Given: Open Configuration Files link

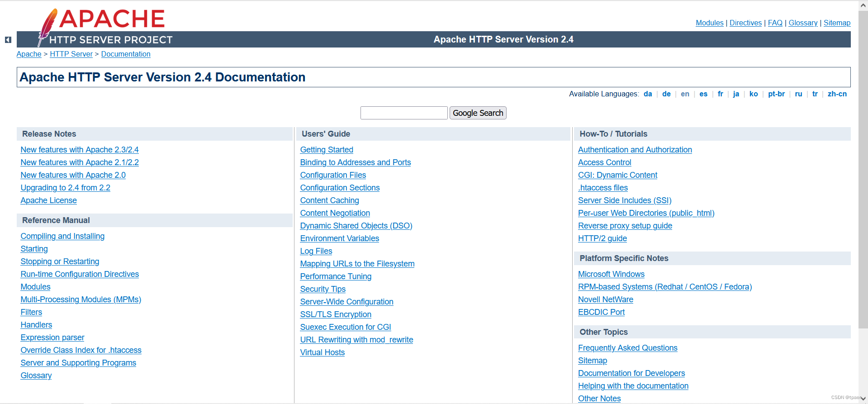Looking at the screenshot, I should [x=333, y=175].
